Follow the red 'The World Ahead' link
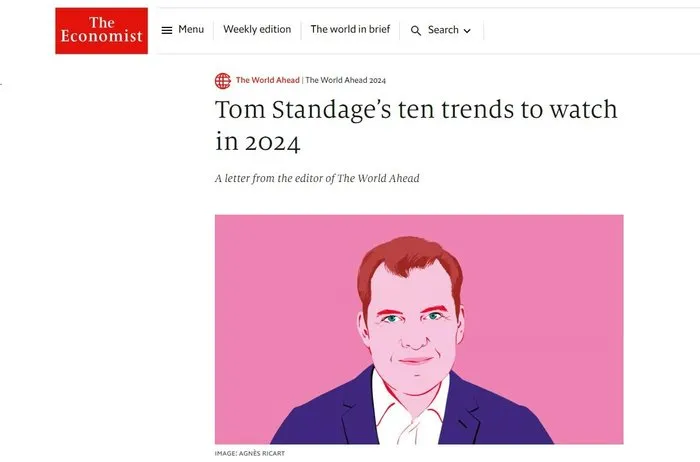Image resolution: width=700 pixels, height=462 pixels. (267, 81)
